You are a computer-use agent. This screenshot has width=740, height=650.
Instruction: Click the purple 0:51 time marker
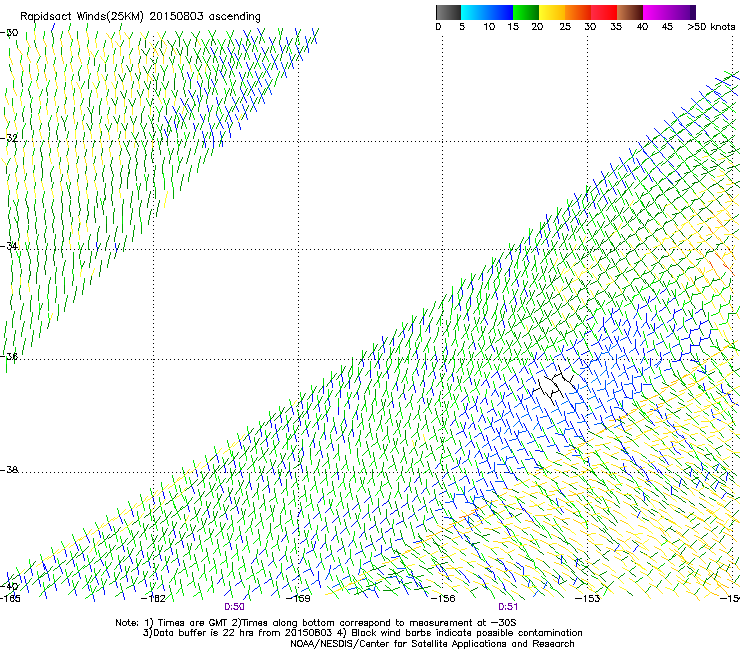point(508,607)
